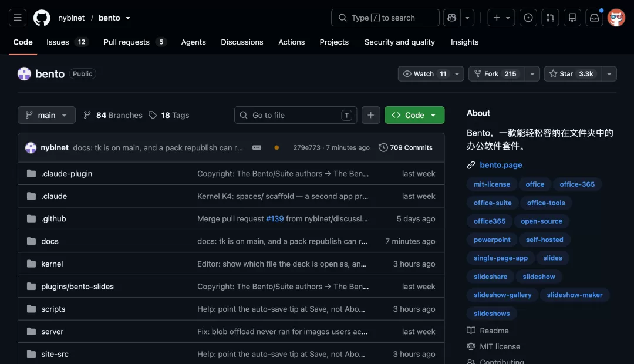
Task: Add file using the plus button
Action: pyautogui.click(x=371, y=115)
